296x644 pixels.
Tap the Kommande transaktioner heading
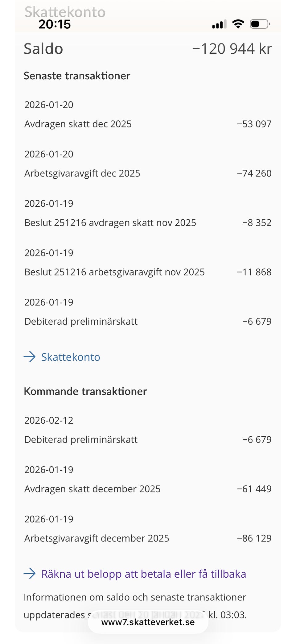pos(85,391)
